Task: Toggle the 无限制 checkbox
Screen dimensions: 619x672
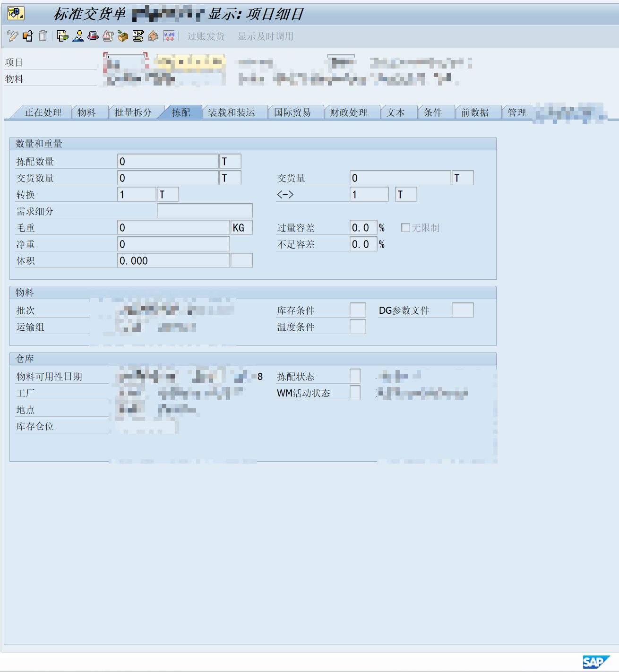Action: (x=405, y=228)
